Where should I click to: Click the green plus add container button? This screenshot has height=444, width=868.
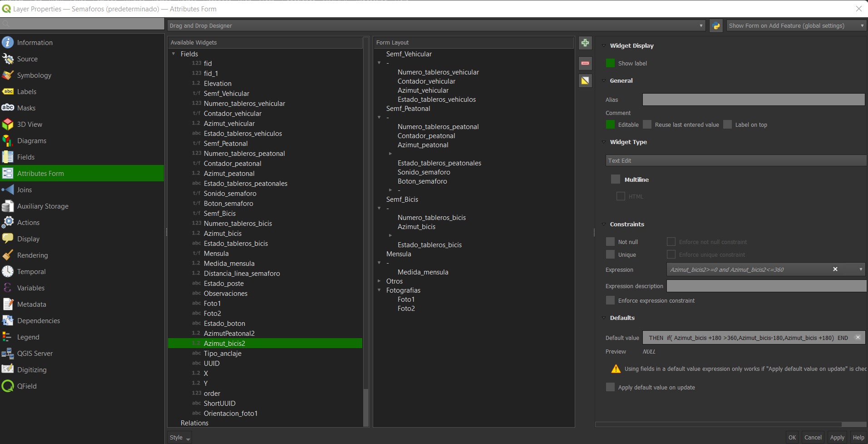coord(585,43)
